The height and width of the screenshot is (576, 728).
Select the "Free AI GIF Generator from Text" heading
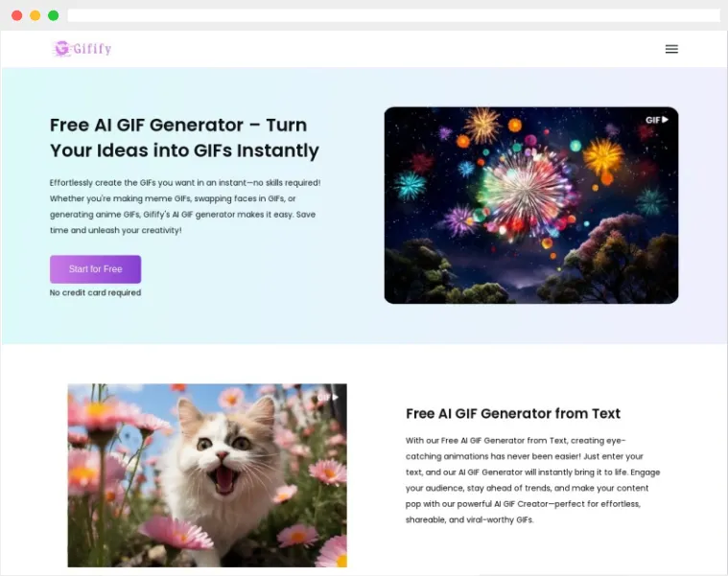pyautogui.click(x=513, y=414)
